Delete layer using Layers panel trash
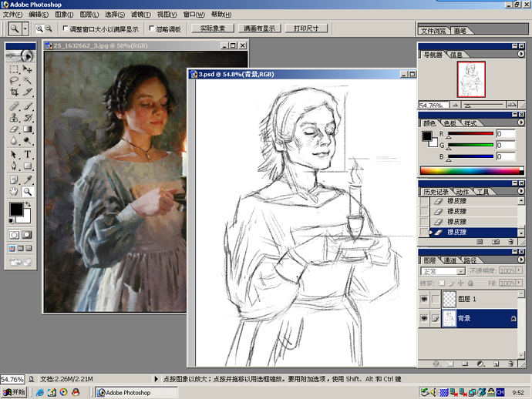The height and width of the screenshot is (399, 532). (510, 364)
